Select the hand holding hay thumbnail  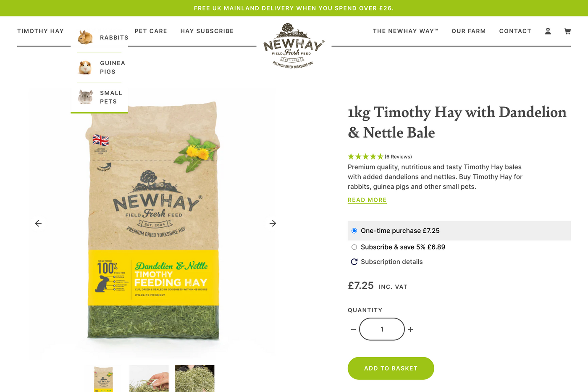pos(149,379)
